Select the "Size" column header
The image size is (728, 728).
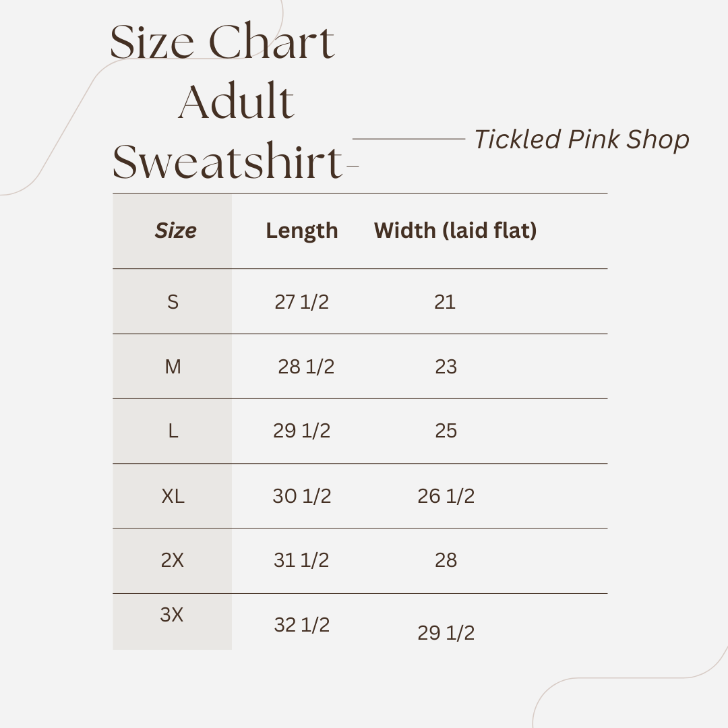[x=176, y=231]
